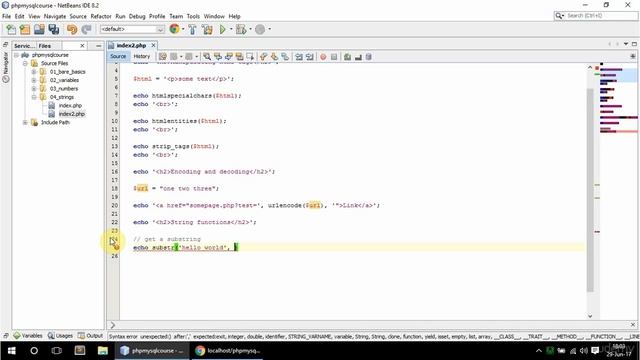640x360 pixels.
Task: Switch to History view button
Action: point(142,56)
